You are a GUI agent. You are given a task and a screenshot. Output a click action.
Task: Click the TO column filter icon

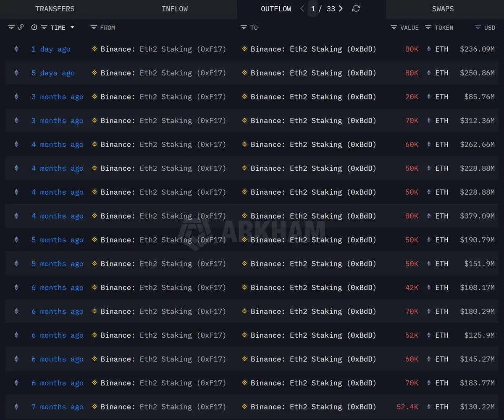point(243,27)
